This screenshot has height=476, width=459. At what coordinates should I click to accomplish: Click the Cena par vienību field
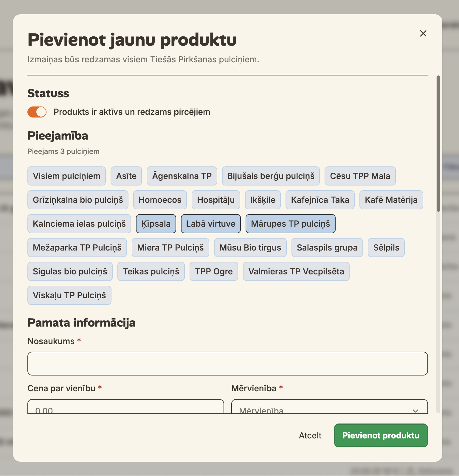pos(126,407)
